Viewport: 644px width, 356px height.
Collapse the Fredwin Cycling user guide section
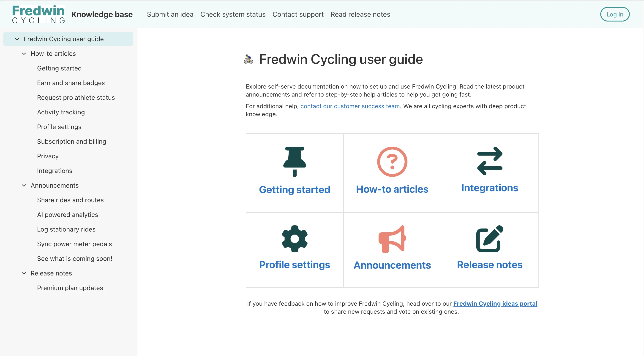(x=17, y=39)
